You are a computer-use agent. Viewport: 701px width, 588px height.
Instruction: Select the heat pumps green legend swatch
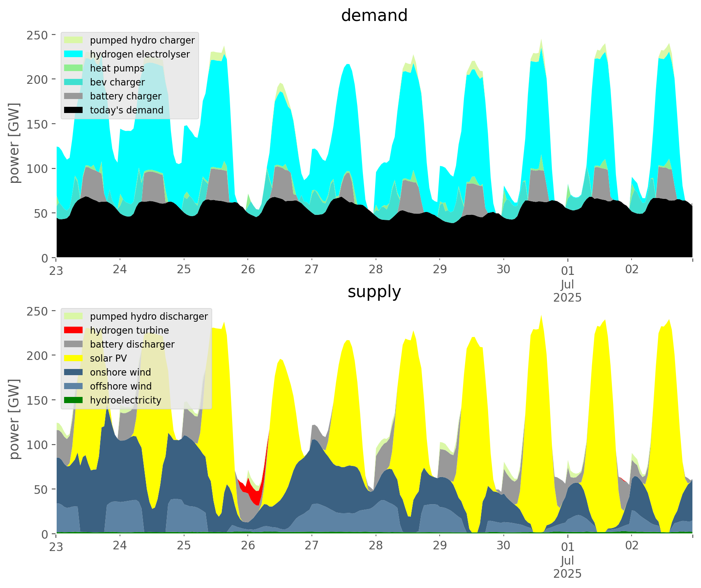click(x=74, y=68)
